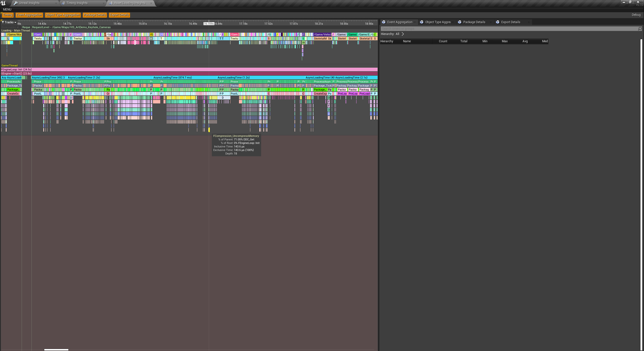Click the Object Type Aggregation panel tab icon
This screenshot has width=644, height=351.
(422, 22)
